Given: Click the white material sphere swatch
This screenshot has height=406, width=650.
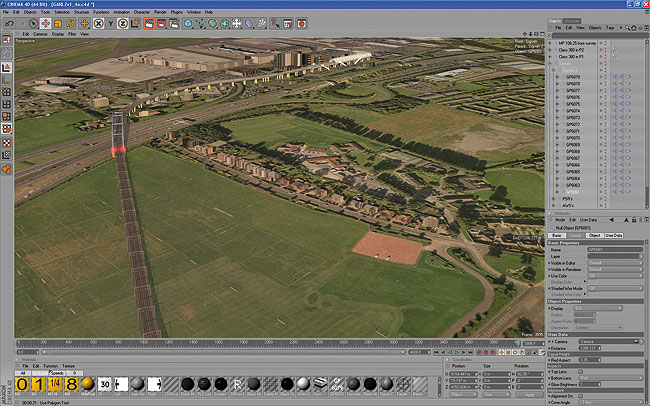Looking at the screenshot, I should coord(302,385).
